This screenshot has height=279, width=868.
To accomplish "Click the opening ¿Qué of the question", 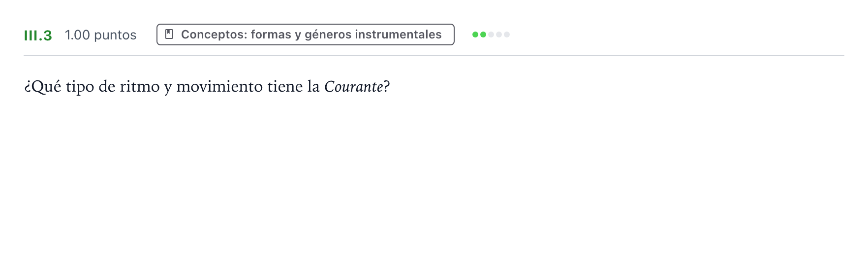I will (43, 87).
